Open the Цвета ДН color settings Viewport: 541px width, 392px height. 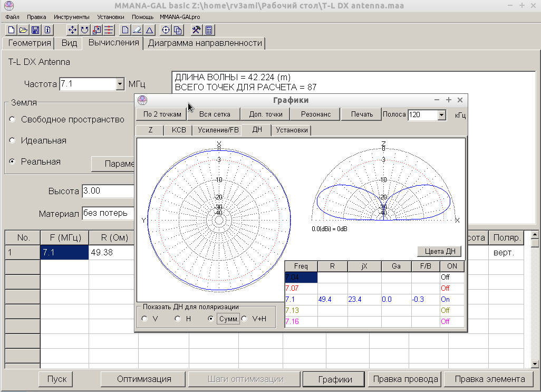(x=440, y=252)
